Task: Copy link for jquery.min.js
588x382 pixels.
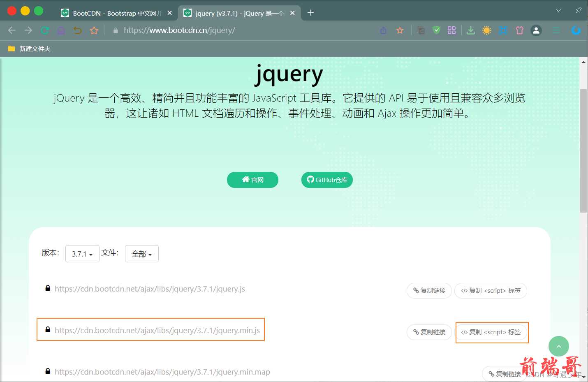Action: click(x=429, y=332)
